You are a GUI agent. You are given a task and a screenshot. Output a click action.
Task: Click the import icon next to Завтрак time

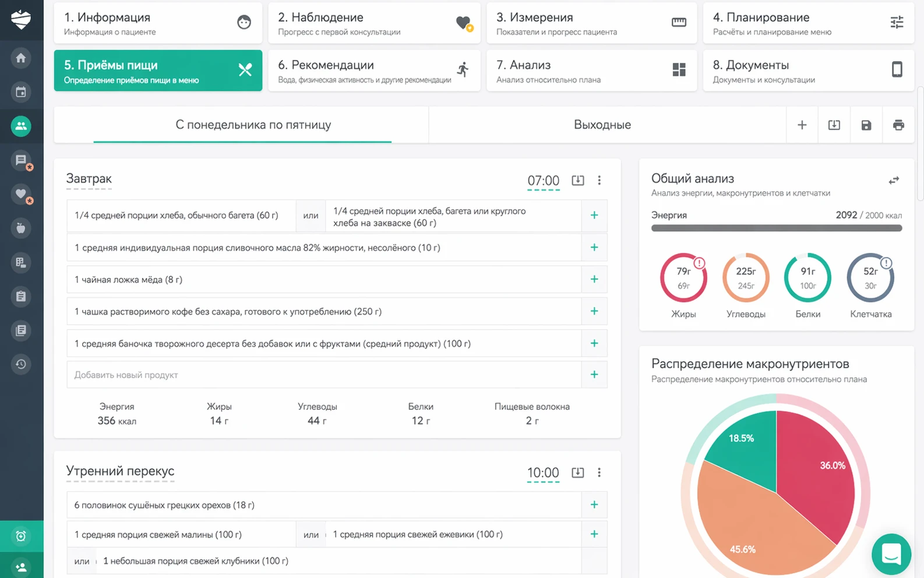(x=578, y=180)
